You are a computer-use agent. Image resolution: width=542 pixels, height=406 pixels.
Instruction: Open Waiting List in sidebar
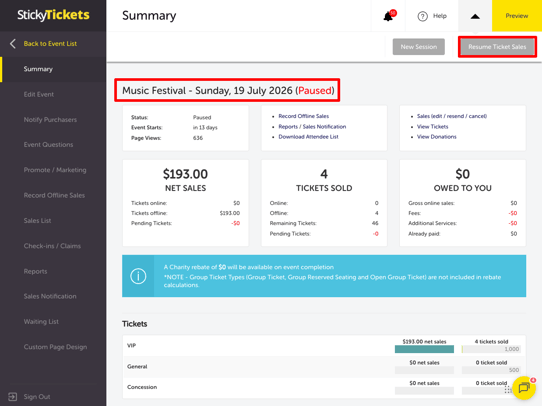click(x=41, y=322)
